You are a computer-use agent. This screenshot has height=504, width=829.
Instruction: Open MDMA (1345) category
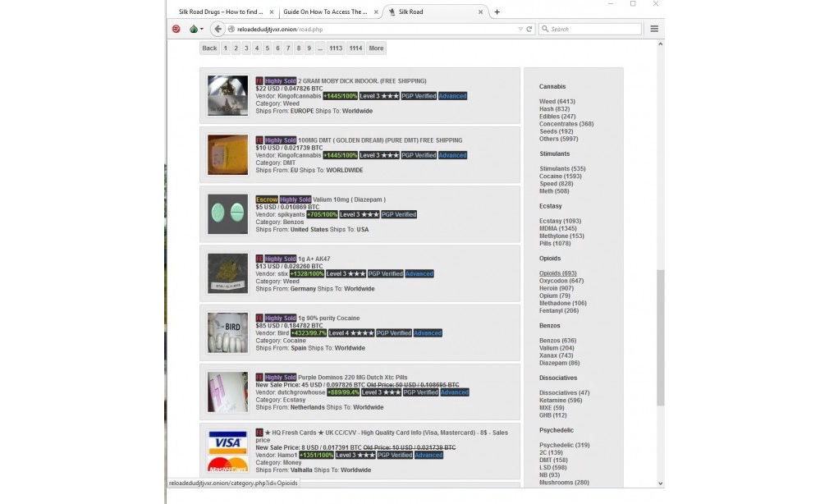point(558,228)
